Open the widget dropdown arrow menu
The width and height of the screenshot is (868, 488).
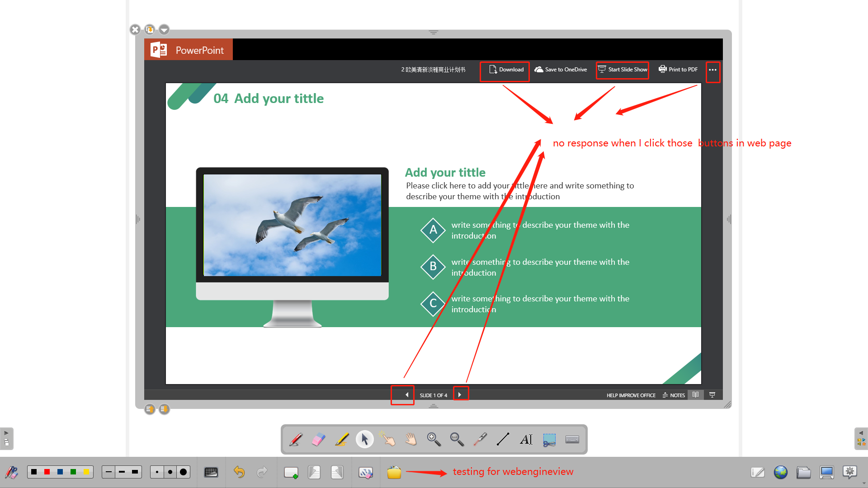click(x=164, y=30)
